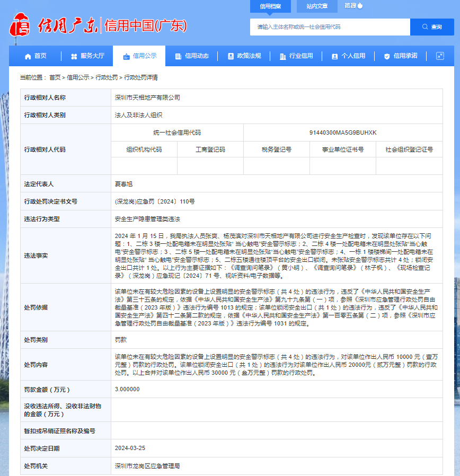Click the 处罚依据 row label
The width and height of the screenshot is (460, 476).
pyautogui.click(x=36, y=307)
